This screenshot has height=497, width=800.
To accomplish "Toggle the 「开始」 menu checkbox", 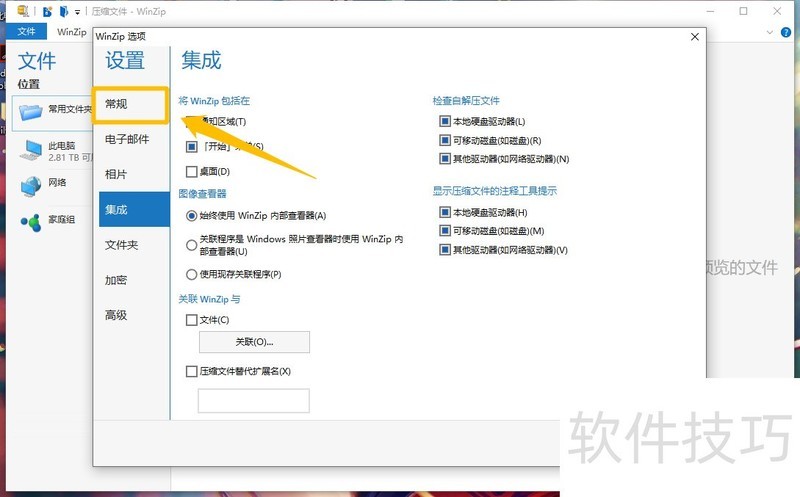I will click(x=191, y=147).
